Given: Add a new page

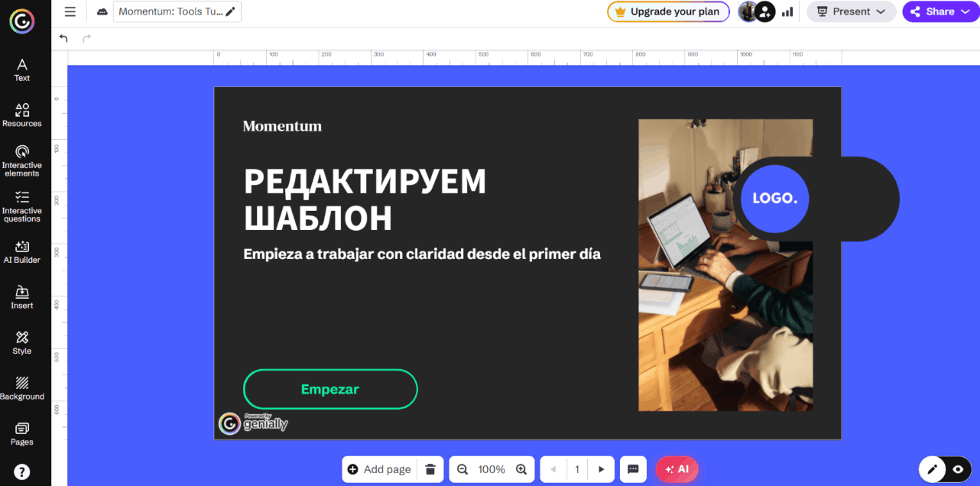Looking at the screenshot, I should 379,469.
